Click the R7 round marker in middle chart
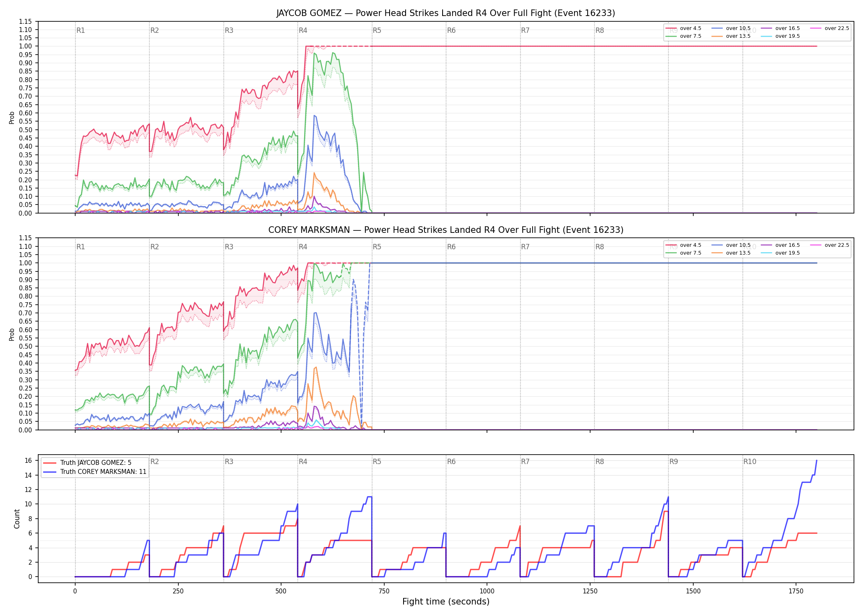 coord(525,247)
